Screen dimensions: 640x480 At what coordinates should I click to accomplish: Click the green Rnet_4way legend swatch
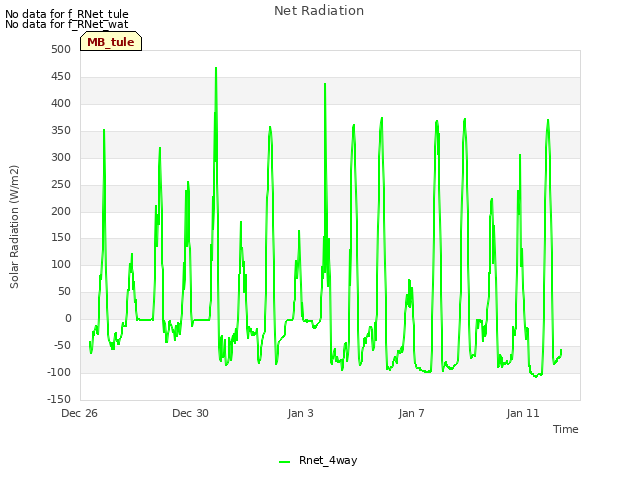pos(284,462)
